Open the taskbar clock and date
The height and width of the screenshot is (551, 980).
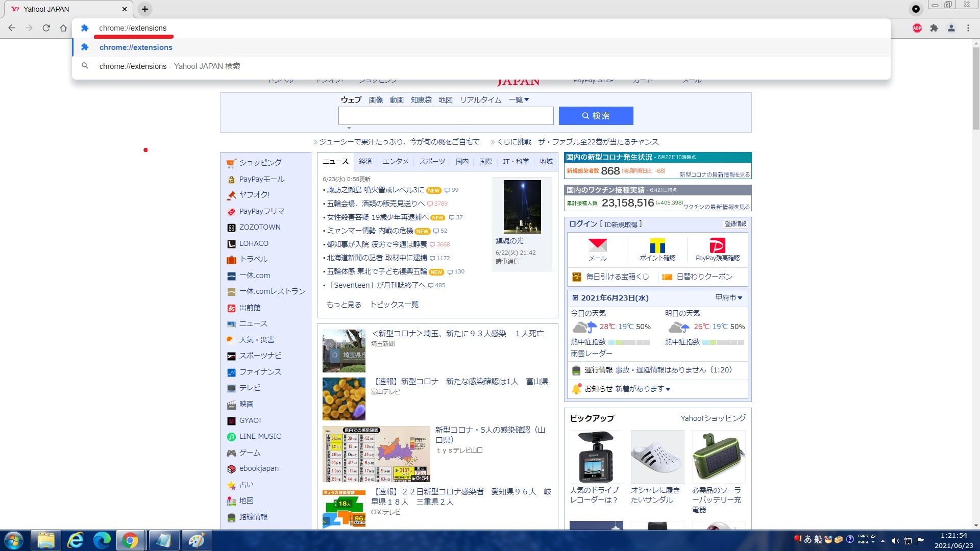[x=953, y=540]
